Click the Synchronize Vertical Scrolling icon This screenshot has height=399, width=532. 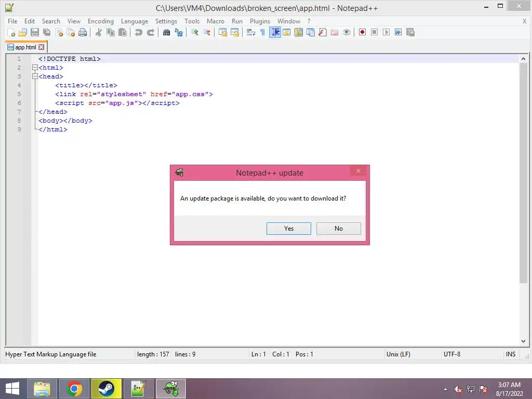[x=222, y=32]
